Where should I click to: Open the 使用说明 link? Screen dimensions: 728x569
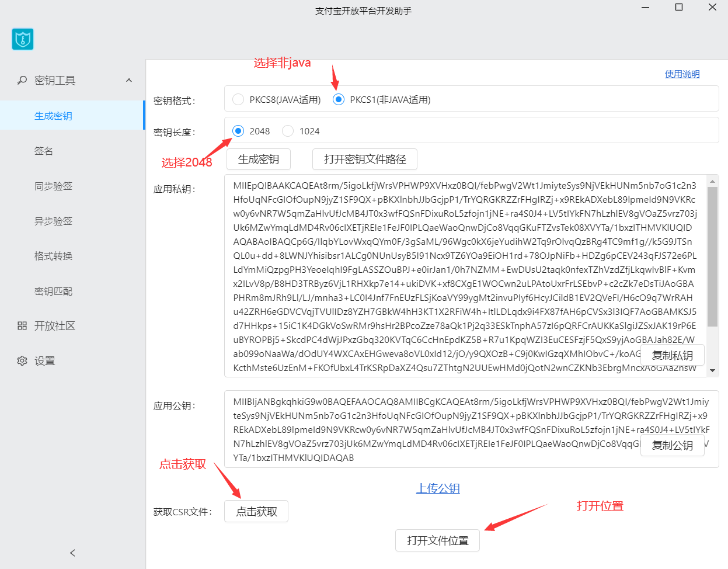click(682, 74)
